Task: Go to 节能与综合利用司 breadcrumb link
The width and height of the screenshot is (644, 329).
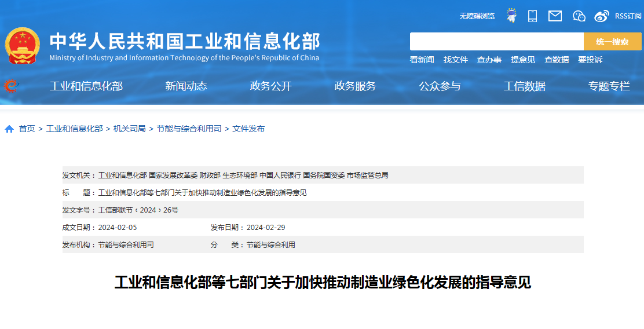Action: click(x=189, y=129)
